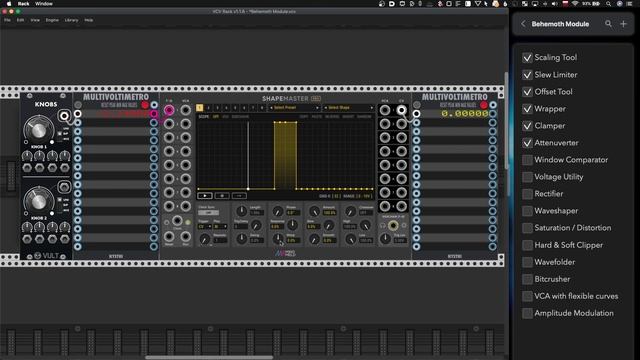This screenshot has width=640, height=360.
Task: Click Invert button on ShapeMaster display
Action: (x=348, y=117)
